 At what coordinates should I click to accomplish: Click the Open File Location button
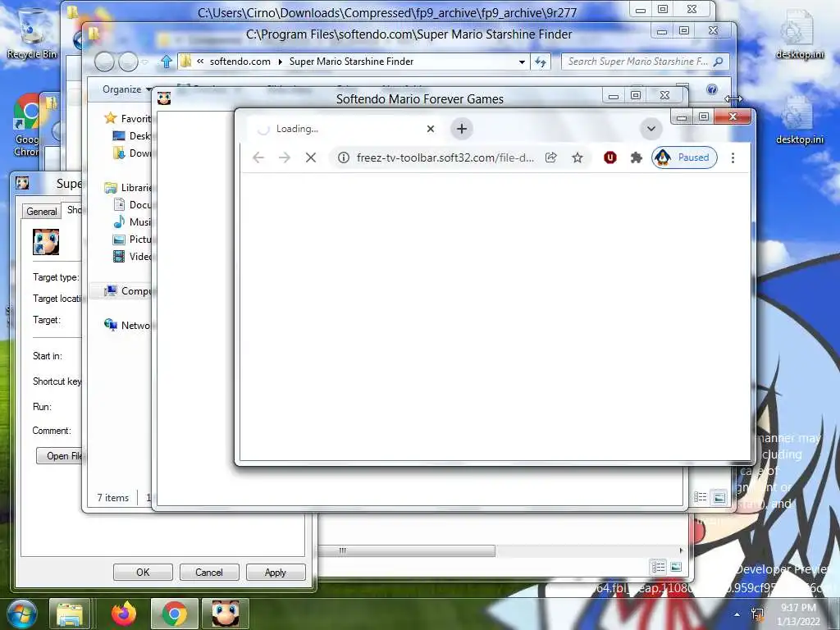(59, 456)
